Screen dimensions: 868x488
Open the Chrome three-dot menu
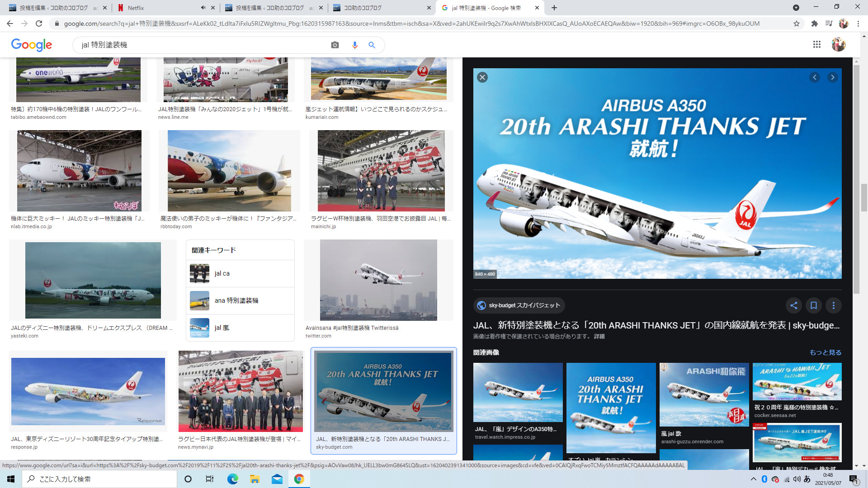(858, 23)
